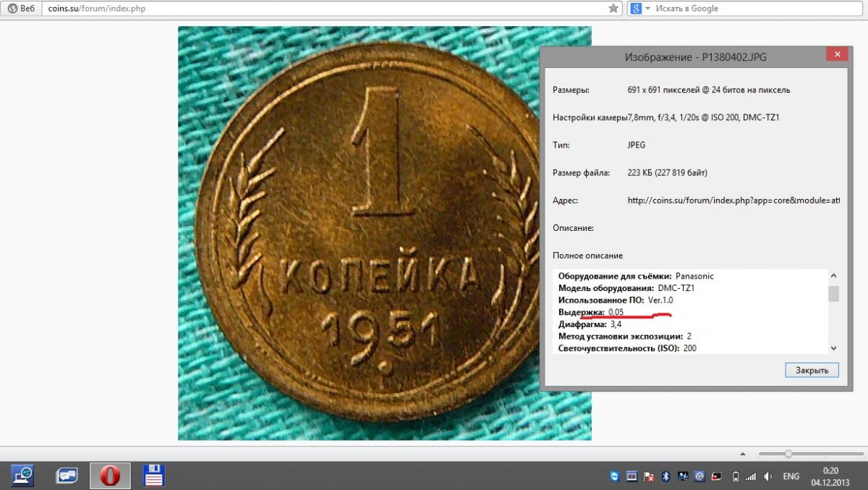Screen dimensions: 868x490
Task: Focus the Google search field
Action: [x=756, y=9]
